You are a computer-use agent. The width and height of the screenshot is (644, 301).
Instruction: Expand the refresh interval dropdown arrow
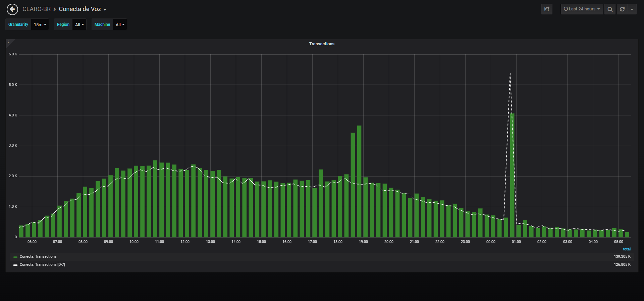point(632,9)
